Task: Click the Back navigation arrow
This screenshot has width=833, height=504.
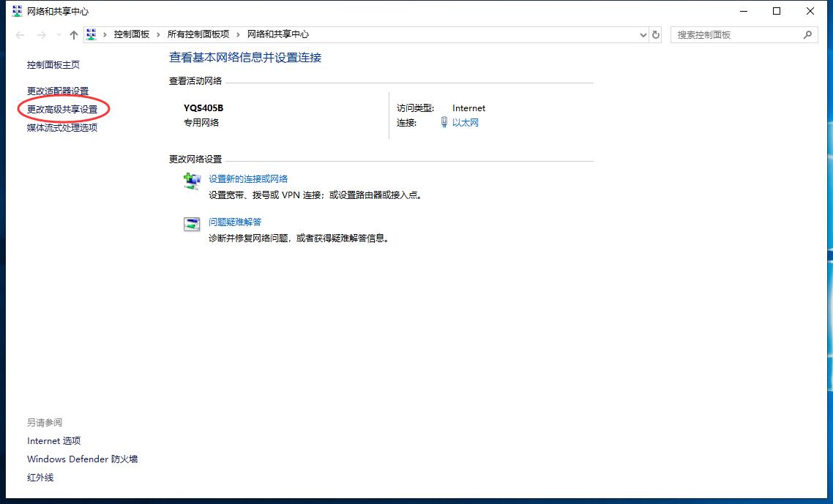Action: (20, 35)
